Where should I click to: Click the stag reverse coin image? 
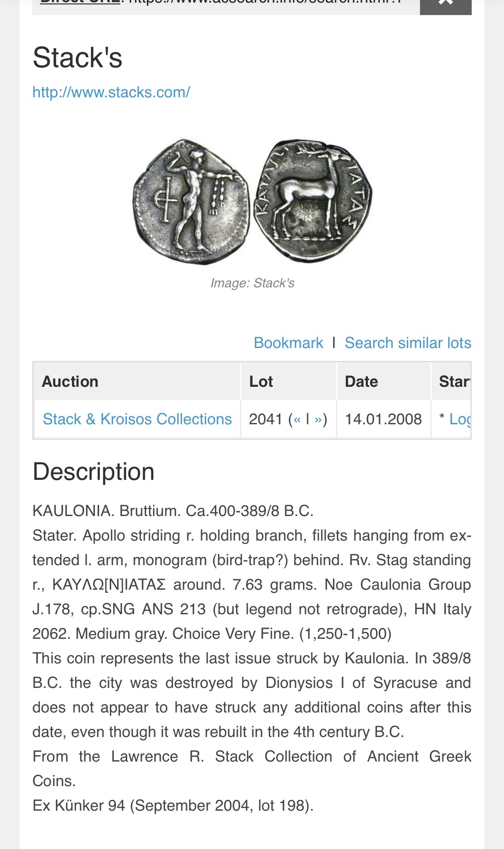click(x=313, y=201)
